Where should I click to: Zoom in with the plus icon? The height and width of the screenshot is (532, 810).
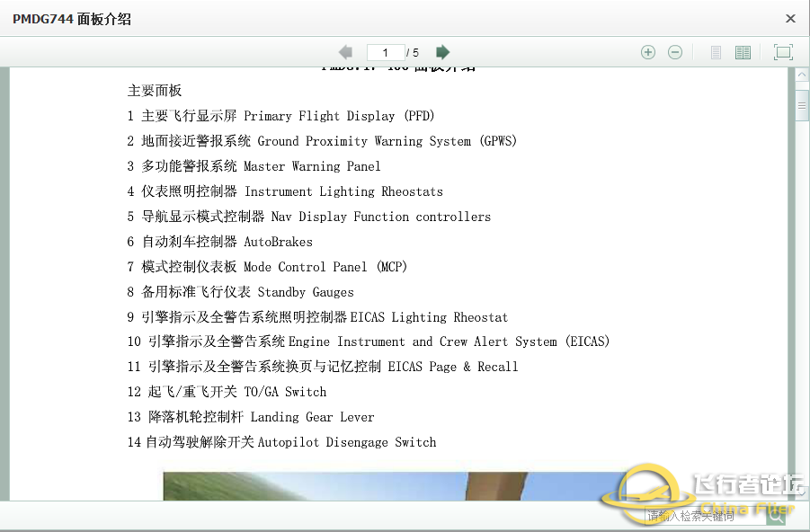647,52
